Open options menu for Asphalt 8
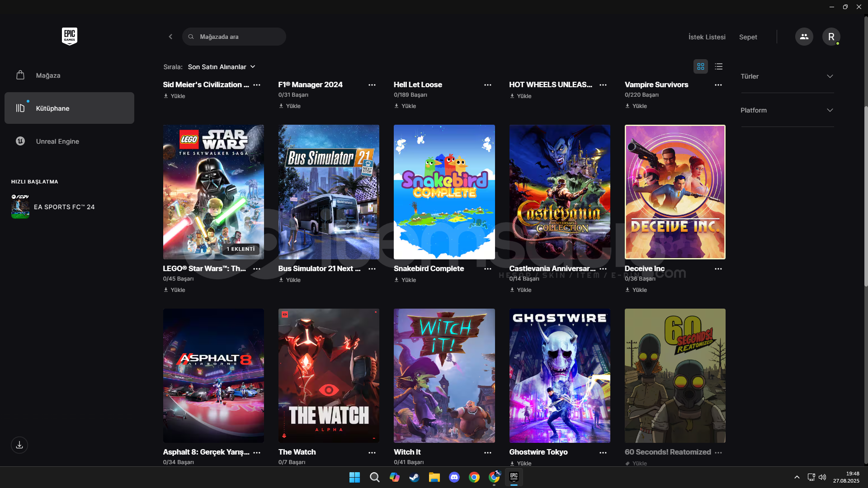 257,453
